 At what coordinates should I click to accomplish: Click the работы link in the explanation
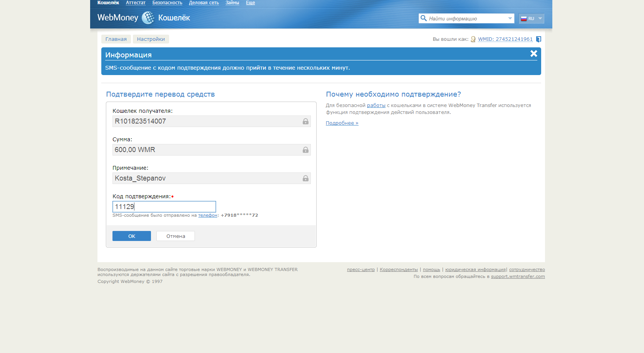[376, 105]
